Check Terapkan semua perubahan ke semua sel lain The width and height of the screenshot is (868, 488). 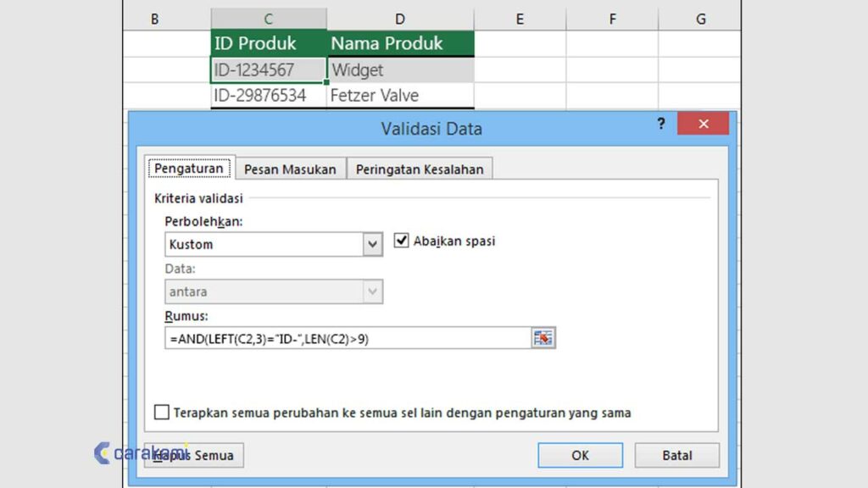coord(161,413)
